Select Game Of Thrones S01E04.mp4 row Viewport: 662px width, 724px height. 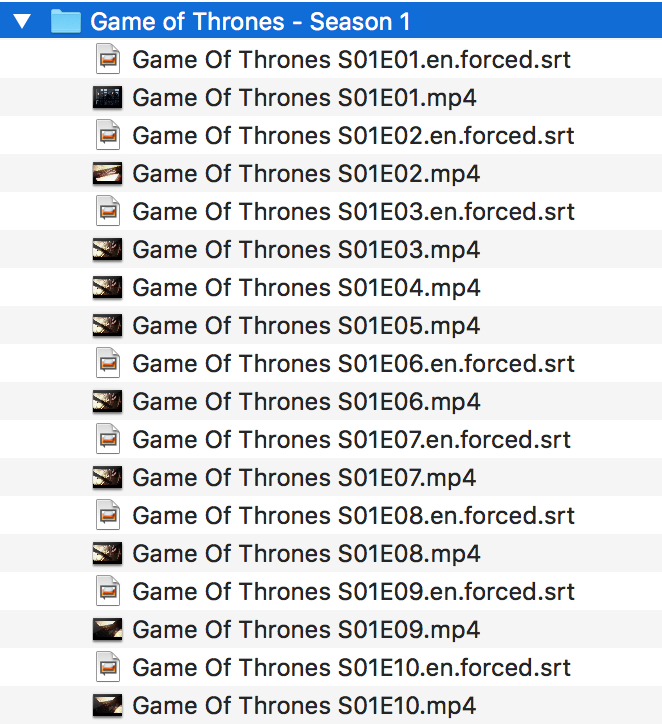(306, 287)
